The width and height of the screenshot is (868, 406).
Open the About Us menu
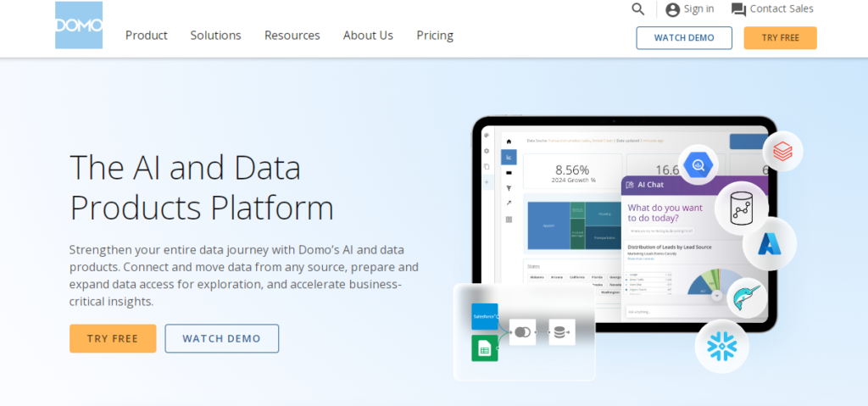click(368, 36)
